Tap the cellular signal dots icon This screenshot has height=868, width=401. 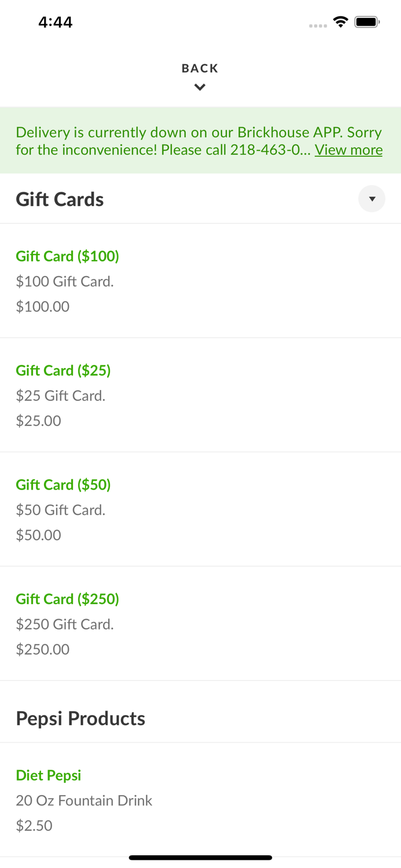318,25
